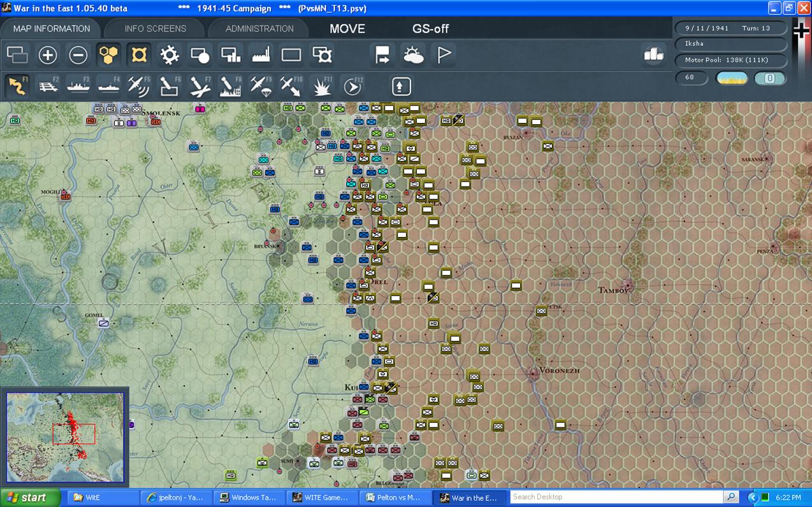Toggle the highlighted enemy hexes overlay button

coord(139,55)
